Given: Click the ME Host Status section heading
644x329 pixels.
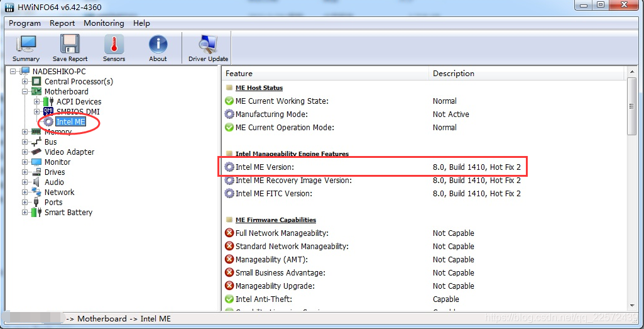Looking at the screenshot, I should pyautogui.click(x=259, y=88).
